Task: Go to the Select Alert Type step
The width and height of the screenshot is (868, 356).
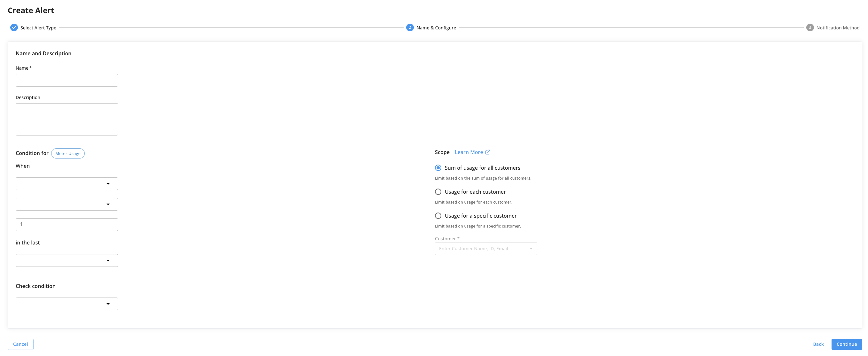Action: pos(38,28)
